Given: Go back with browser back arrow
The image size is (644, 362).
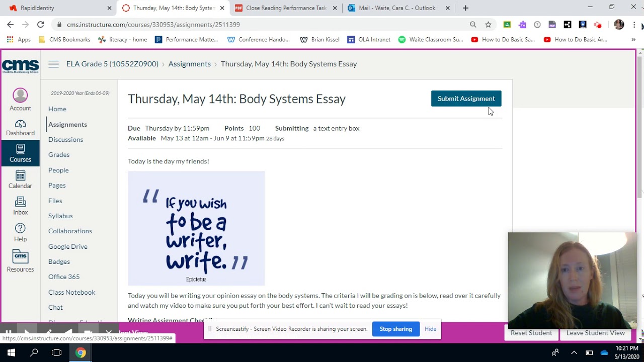Looking at the screenshot, I should pos(10,24).
